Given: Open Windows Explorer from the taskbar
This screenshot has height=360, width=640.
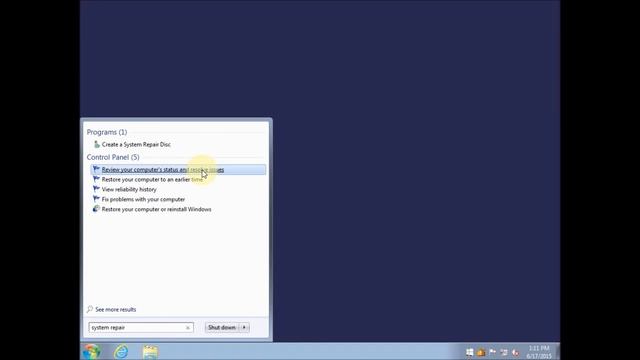Looking at the screenshot, I should (150, 352).
